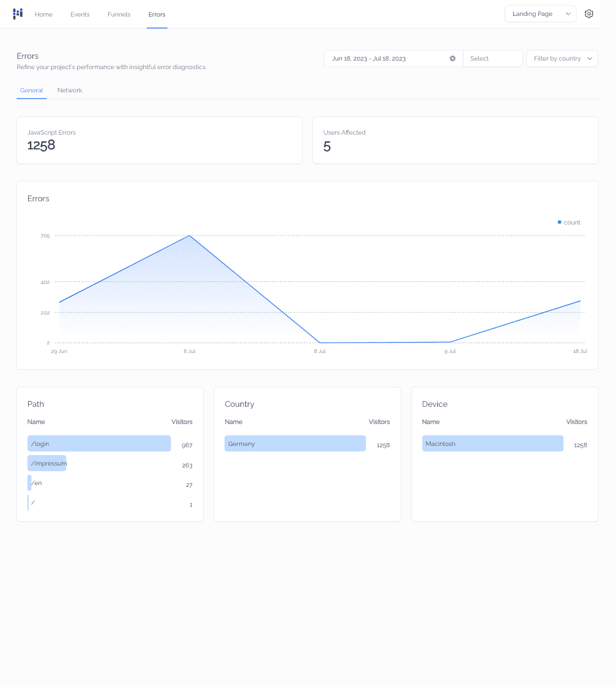Click the 263 visitors value
Viewport: 616px width, 687px height.
(187, 466)
